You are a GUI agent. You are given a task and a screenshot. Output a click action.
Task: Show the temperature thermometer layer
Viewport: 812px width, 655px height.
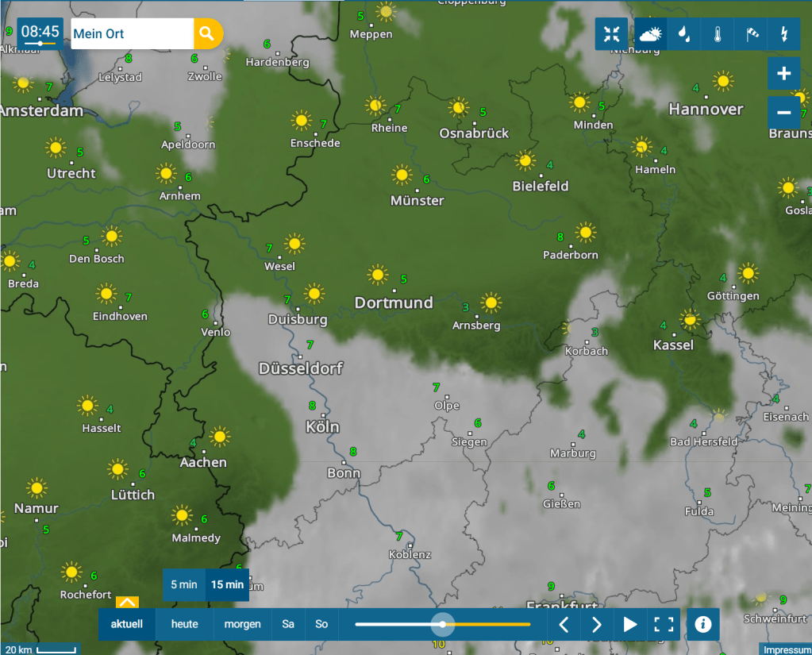[717, 34]
